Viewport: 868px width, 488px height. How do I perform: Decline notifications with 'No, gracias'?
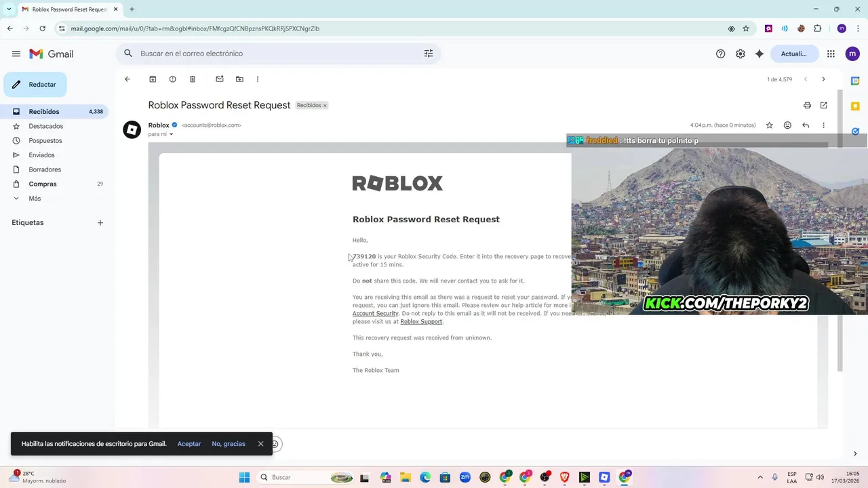[229, 444]
